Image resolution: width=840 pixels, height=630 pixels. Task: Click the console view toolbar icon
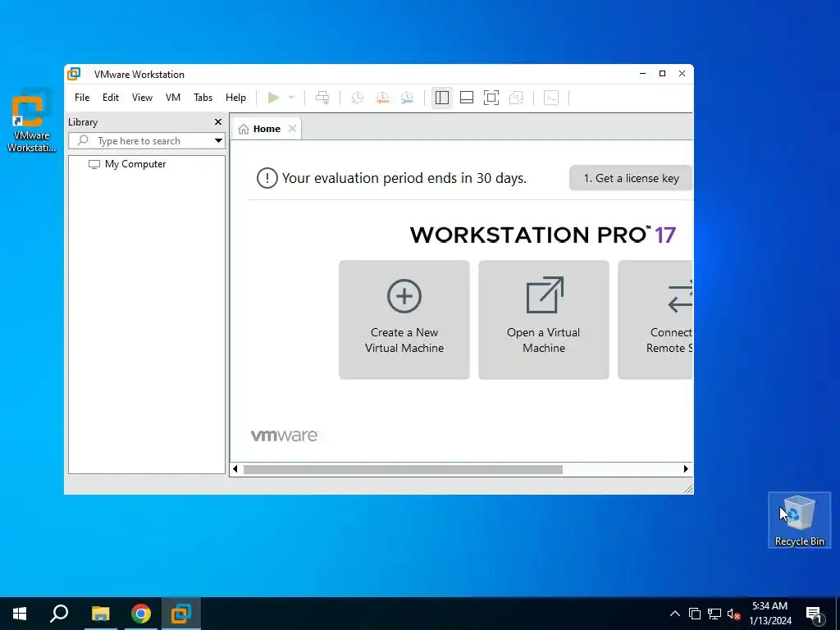coord(551,98)
